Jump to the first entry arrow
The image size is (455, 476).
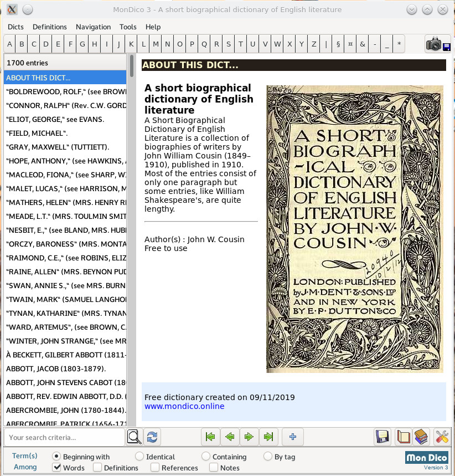(x=210, y=437)
